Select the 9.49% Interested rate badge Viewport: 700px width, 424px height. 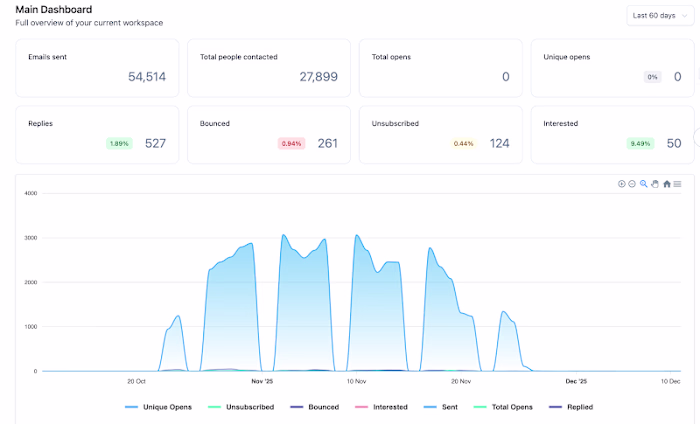pos(640,144)
